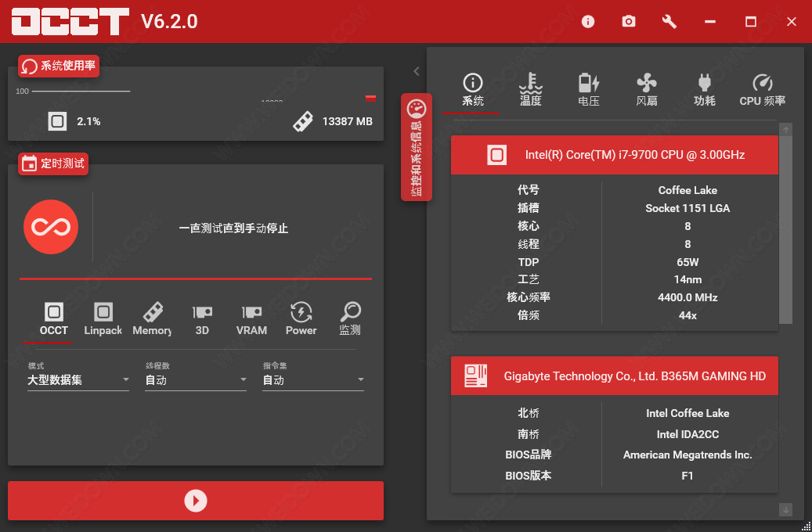This screenshot has width=812, height=532.
Task: Click the CPU chip icon in header
Action: pyautogui.click(x=496, y=155)
